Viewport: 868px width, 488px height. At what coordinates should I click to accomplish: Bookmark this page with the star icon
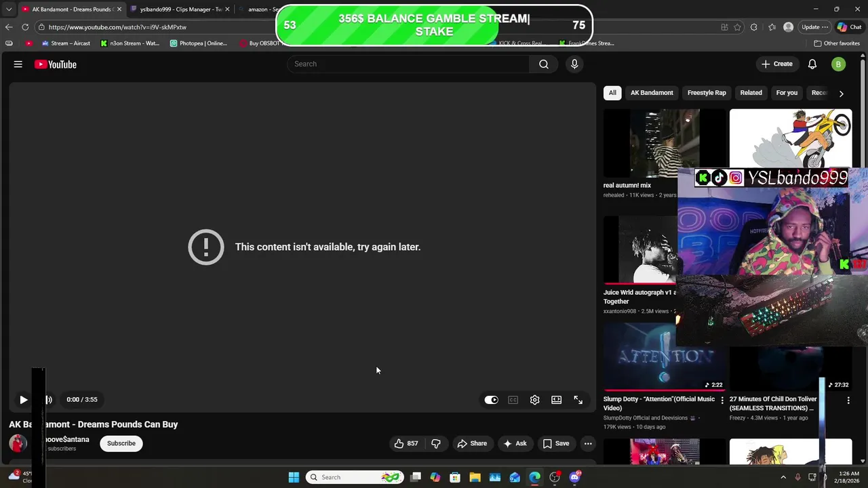[737, 27]
